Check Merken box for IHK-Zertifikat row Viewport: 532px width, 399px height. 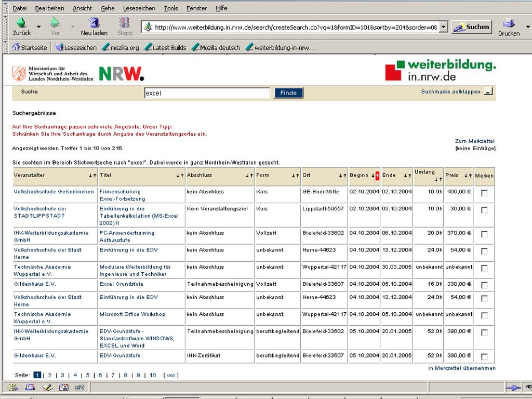485,357
